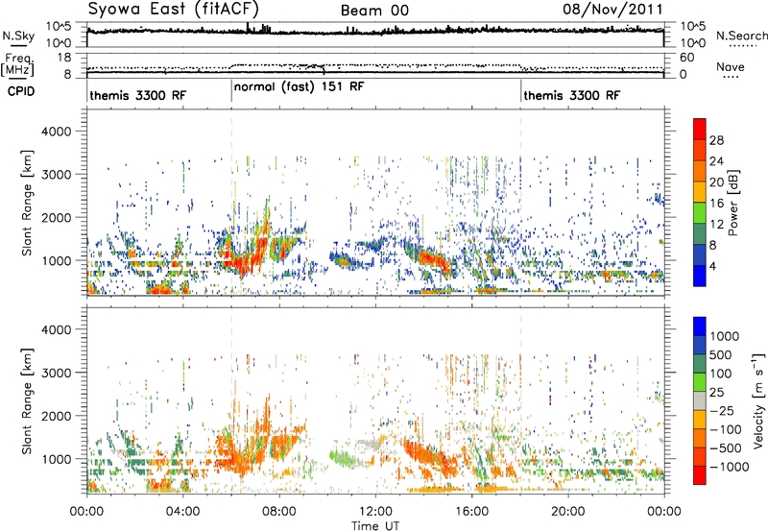
Task: Click the 04:00 time axis label
Action: point(182,512)
